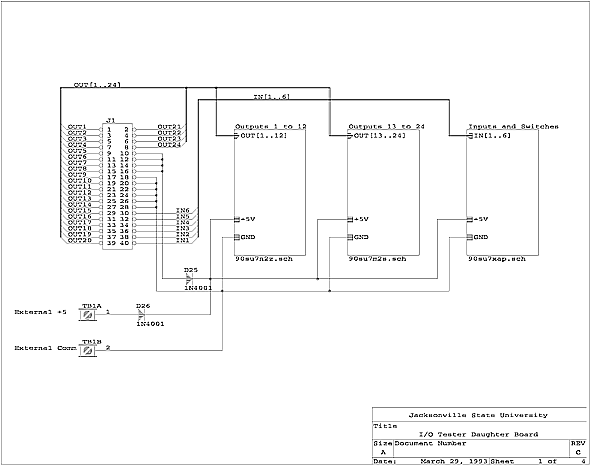Click the IN[1..6] sheet port
This screenshot has height=465, width=590.
[x=489, y=135]
